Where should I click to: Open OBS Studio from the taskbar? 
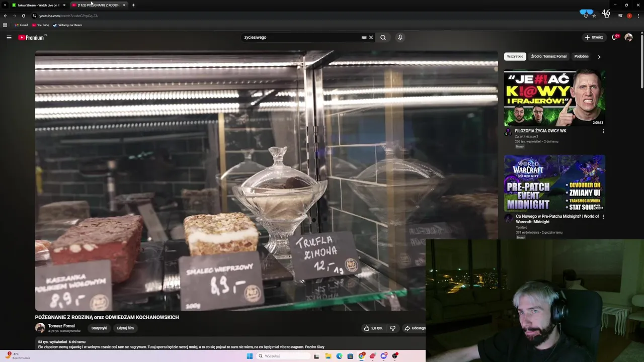pyautogui.click(x=395, y=356)
